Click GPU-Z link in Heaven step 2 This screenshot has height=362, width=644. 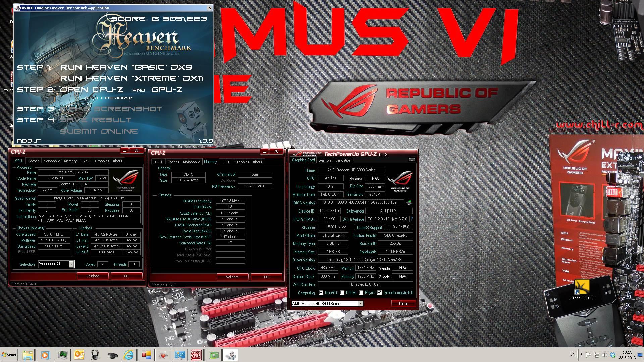pos(167,90)
